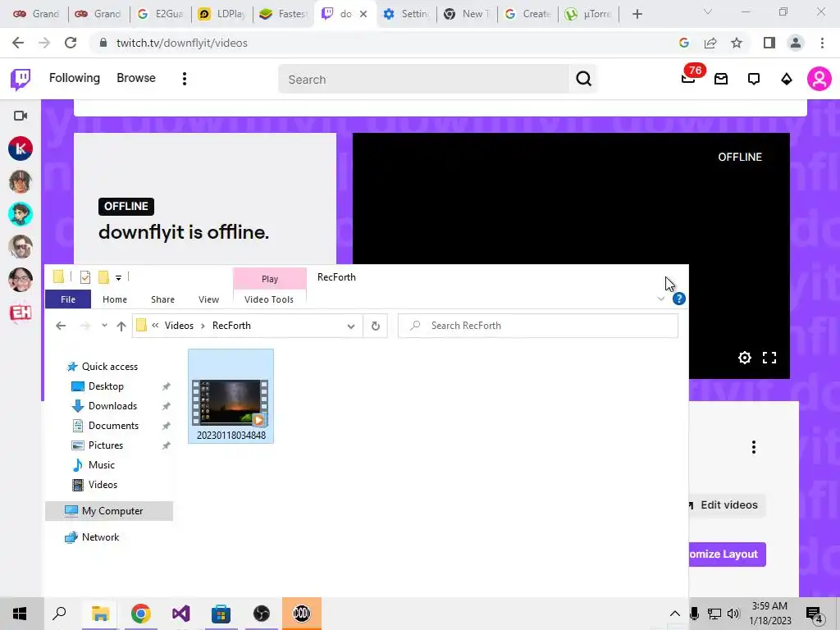Open Visual Studio from the taskbar
The image size is (840, 630).
click(181, 614)
